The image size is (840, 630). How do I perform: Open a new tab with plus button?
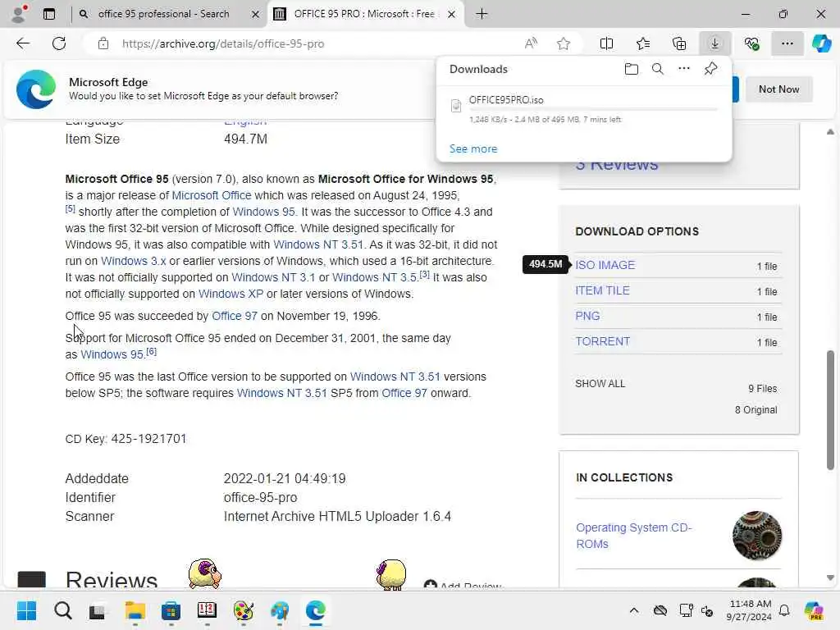[482, 14]
